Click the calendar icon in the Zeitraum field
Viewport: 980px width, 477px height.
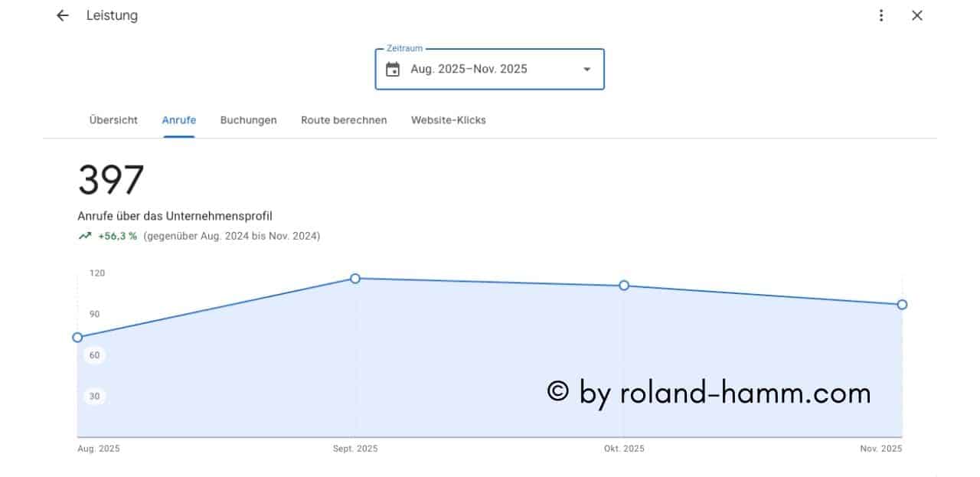coord(393,70)
